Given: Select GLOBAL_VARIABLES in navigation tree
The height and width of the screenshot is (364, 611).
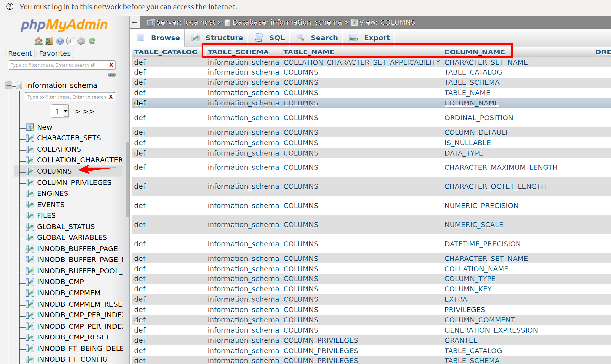Looking at the screenshot, I should pyautogui.click(x=72, y=237).
